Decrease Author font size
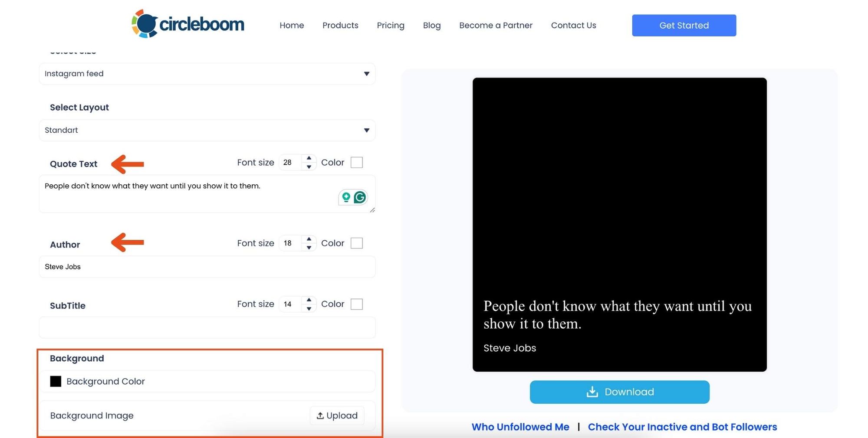This screenshot has height=438, width=868. point(309,247)
